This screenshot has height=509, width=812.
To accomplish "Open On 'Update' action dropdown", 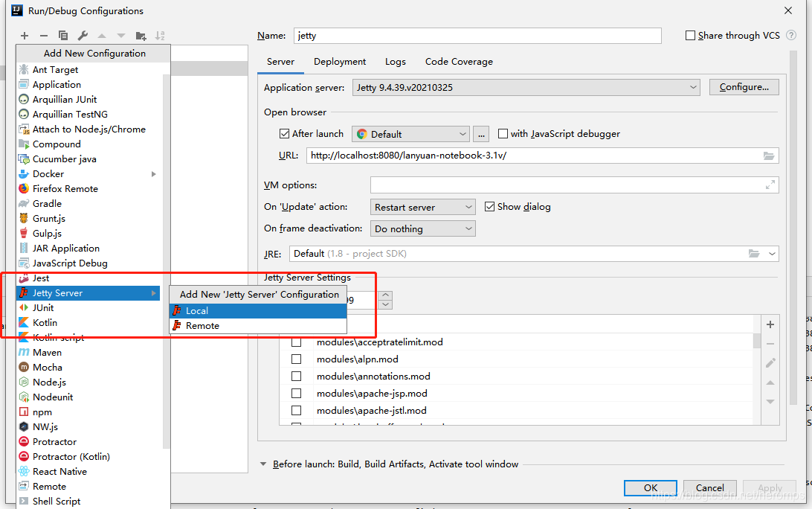I will (x=422, y=208).
